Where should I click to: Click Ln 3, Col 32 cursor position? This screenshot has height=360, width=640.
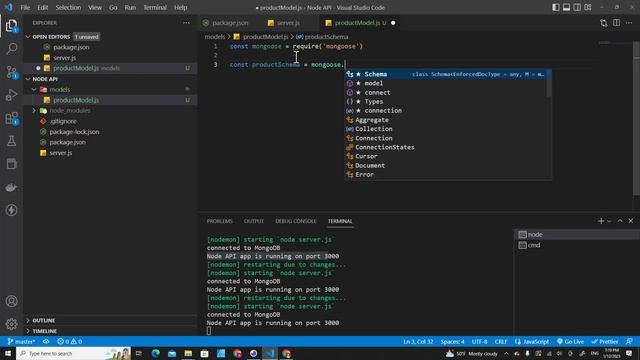click(x=418, y=341)
